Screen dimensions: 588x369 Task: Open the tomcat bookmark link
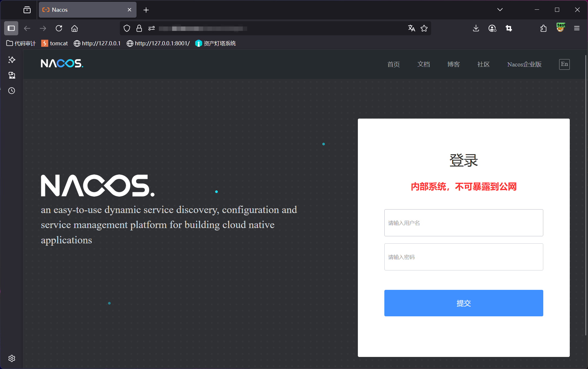pyautogui.click(x=55, y=43)
